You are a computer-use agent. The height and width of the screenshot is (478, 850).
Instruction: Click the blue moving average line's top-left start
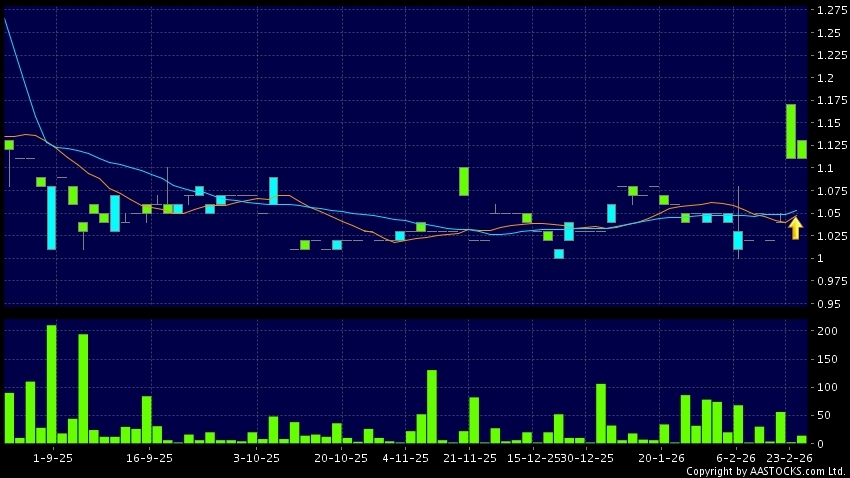point(6,20)
